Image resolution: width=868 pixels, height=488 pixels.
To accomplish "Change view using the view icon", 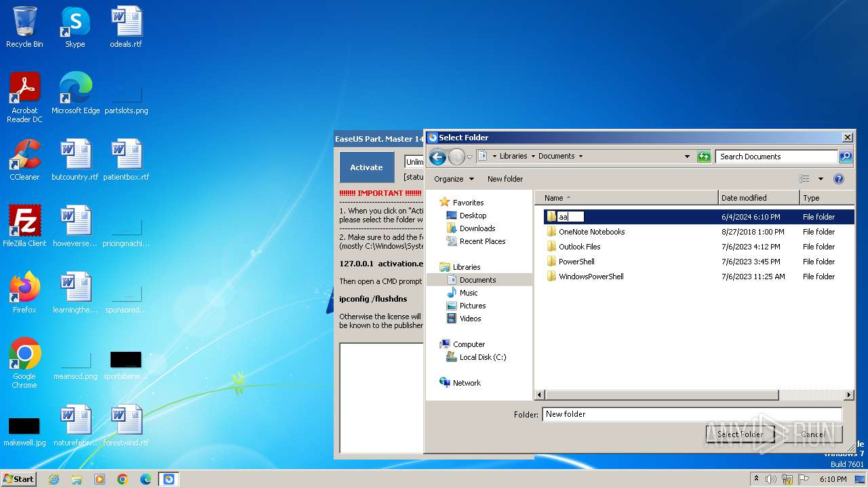I will click(804, 179).
